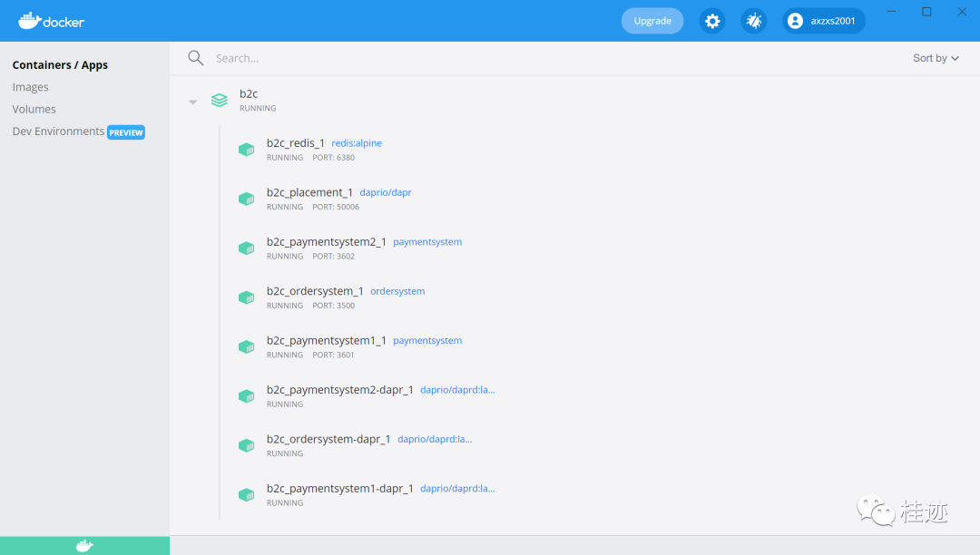Click the b2c_ordersystem_1 container icon

246,297
